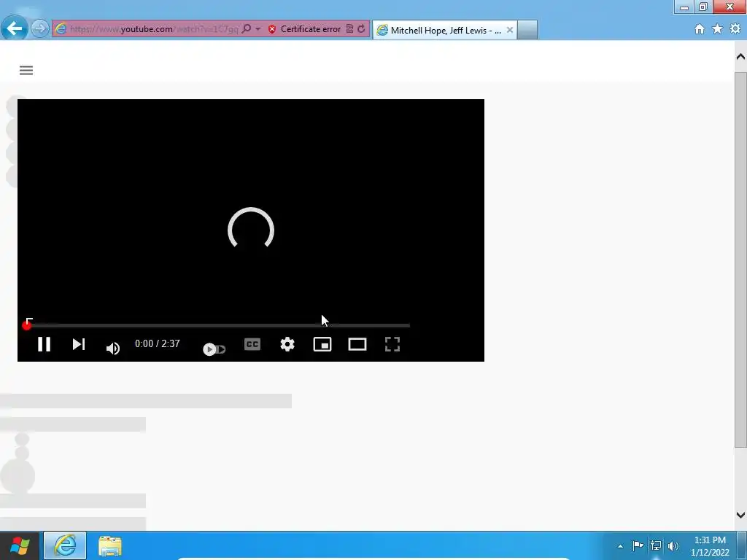The height and width of the screenshot is (560, 747).
Task: Show hidden system tray icons
Action: point(620,546)
